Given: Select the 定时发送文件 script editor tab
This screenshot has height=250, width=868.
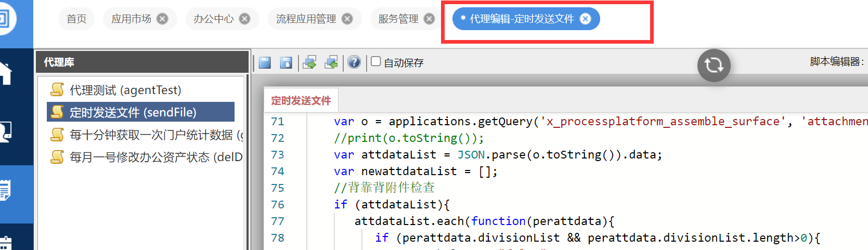Looking at the screenshot, I should point(301,100).
